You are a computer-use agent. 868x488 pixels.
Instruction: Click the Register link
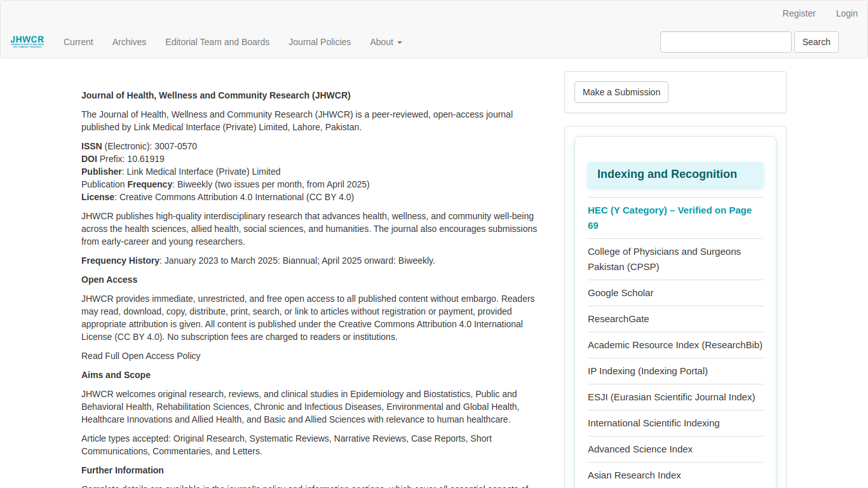point(799,13)
